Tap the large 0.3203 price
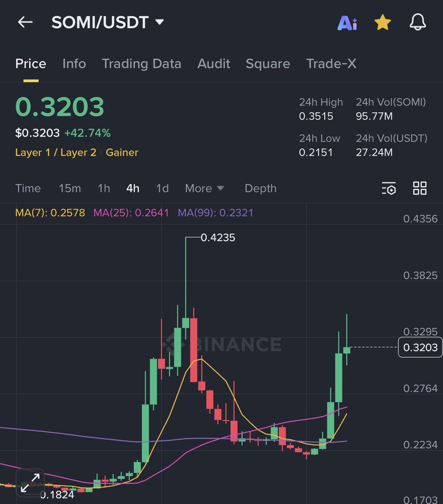The height and width of the screenshot is (504, 443). tap(60, 107)
